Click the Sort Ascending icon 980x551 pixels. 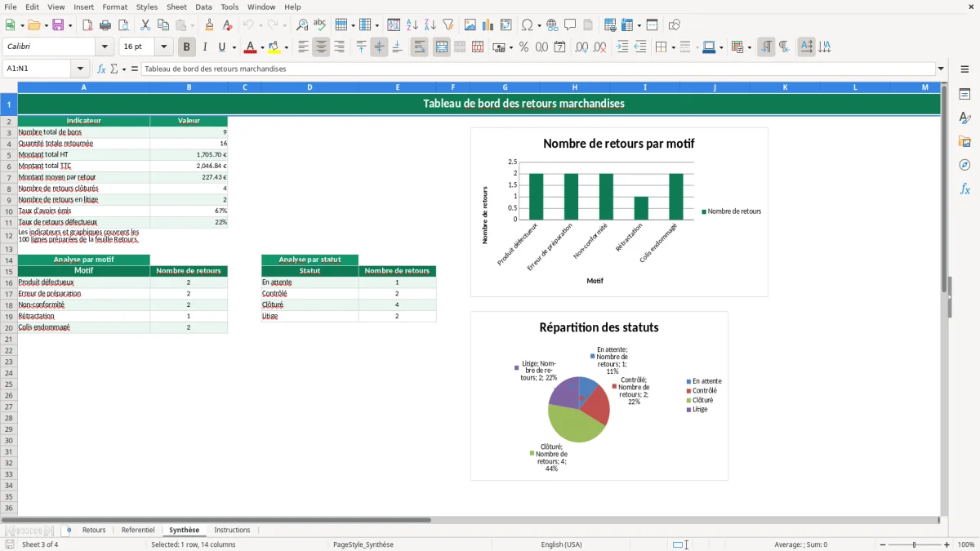point(412,25)
